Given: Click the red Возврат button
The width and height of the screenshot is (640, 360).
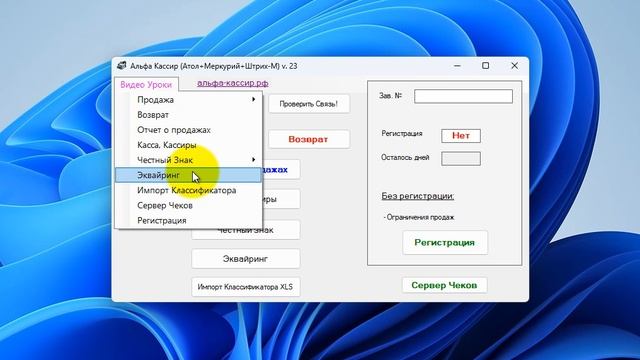Looking at the screenshot, I should 309,139.
